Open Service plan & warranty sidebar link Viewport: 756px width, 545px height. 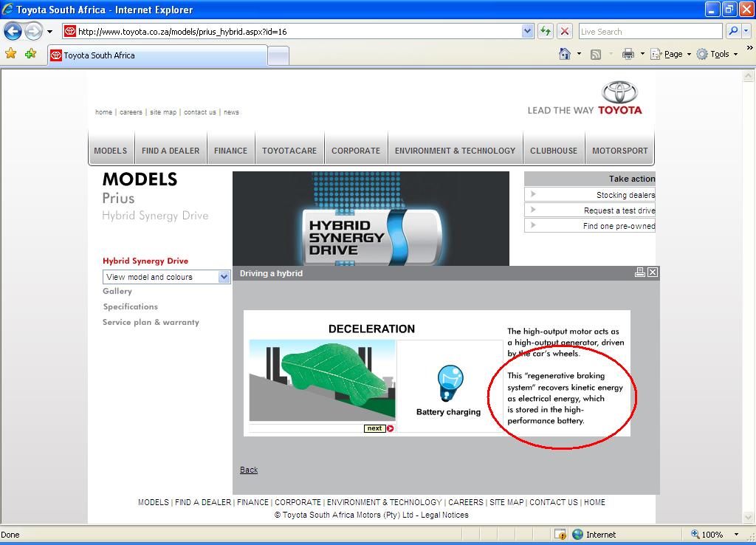151,322
